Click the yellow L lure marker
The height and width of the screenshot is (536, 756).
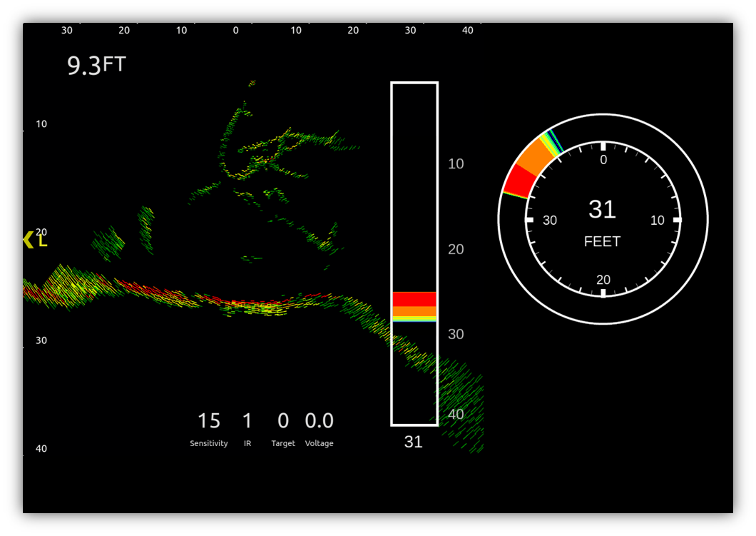click(41, 243)
